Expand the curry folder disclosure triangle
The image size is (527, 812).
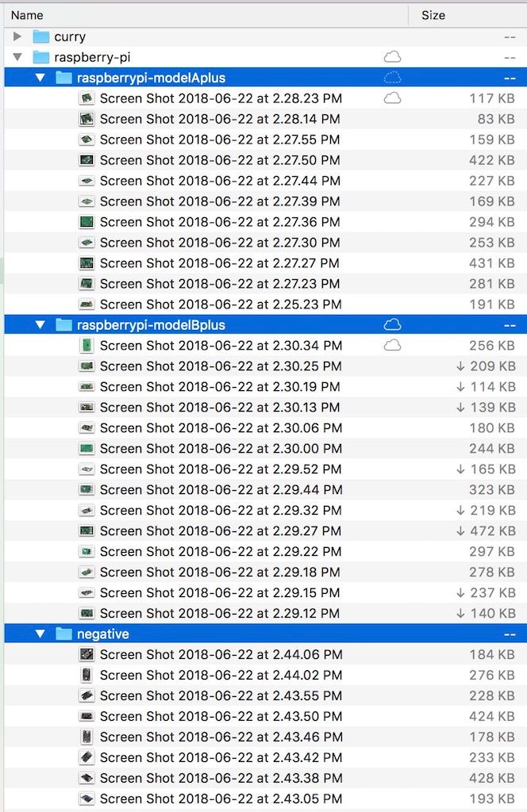point(17,36)
